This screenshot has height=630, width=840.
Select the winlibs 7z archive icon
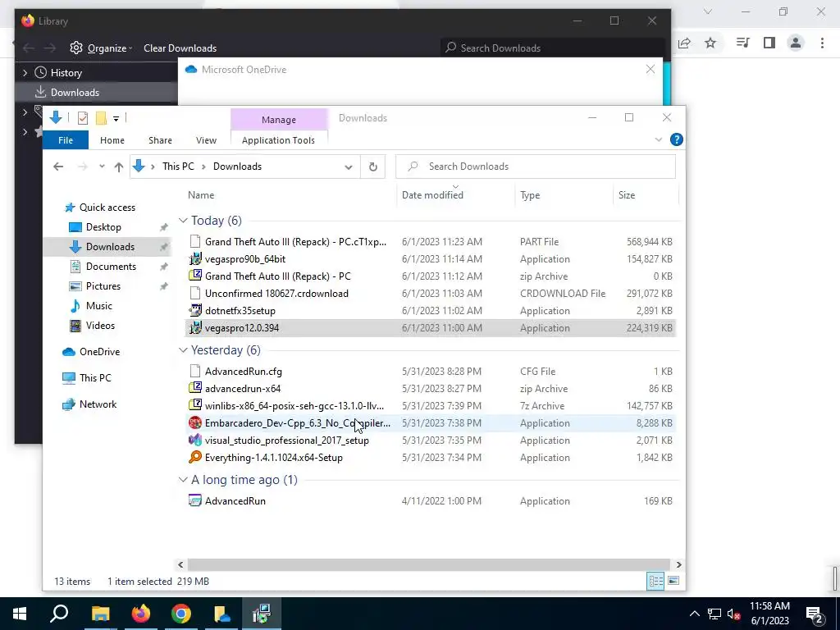click(x=195, y=406)
